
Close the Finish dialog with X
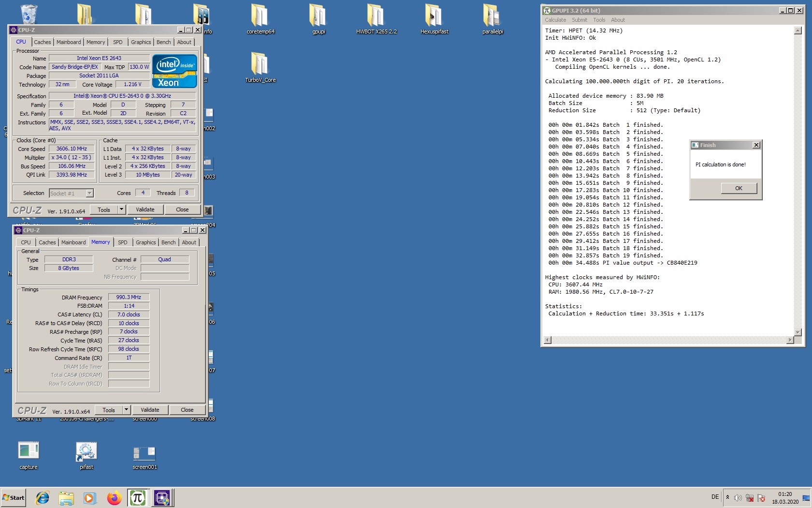click(x=756, y=145)
